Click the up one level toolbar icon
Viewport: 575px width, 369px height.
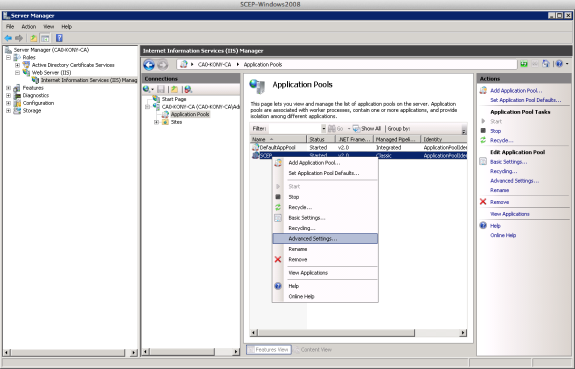[x=33, y=38]
